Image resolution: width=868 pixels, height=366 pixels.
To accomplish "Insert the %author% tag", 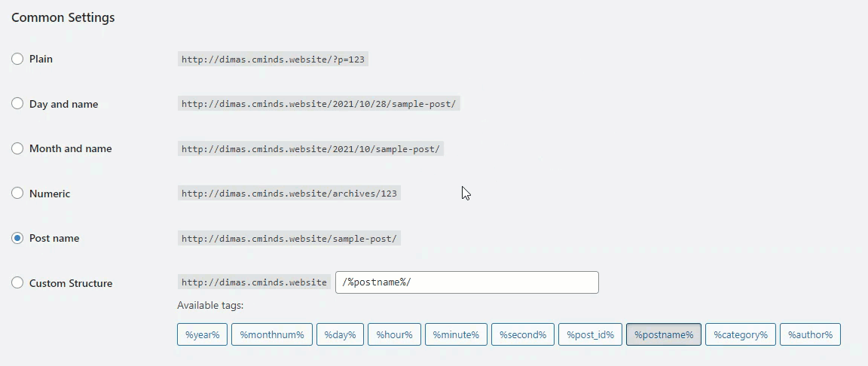I will (811, 334).
